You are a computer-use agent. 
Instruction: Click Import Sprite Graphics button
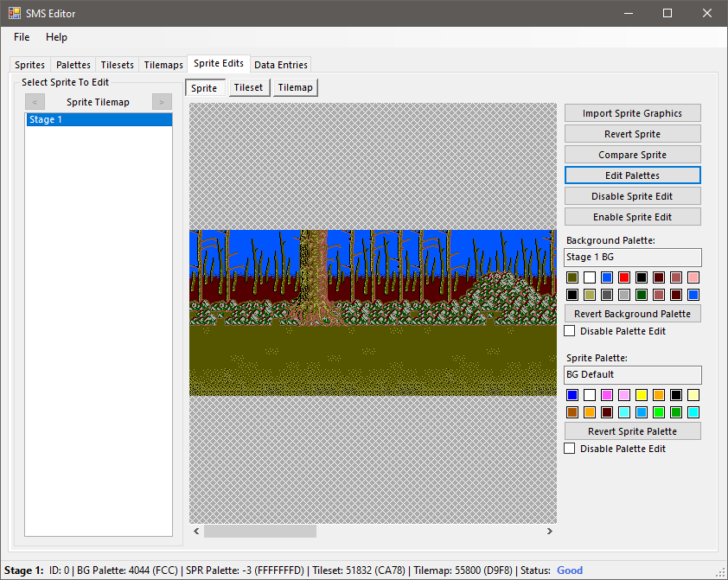632,113
